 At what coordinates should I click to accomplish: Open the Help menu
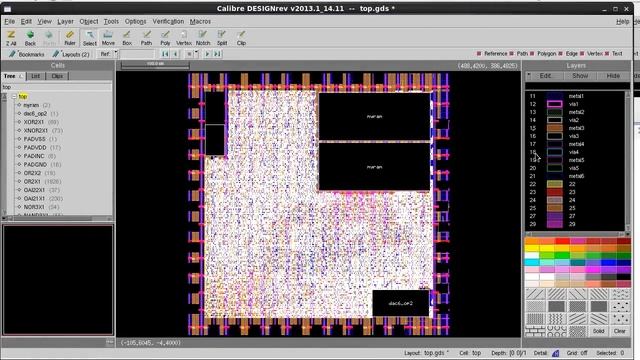tap(622, 22)
